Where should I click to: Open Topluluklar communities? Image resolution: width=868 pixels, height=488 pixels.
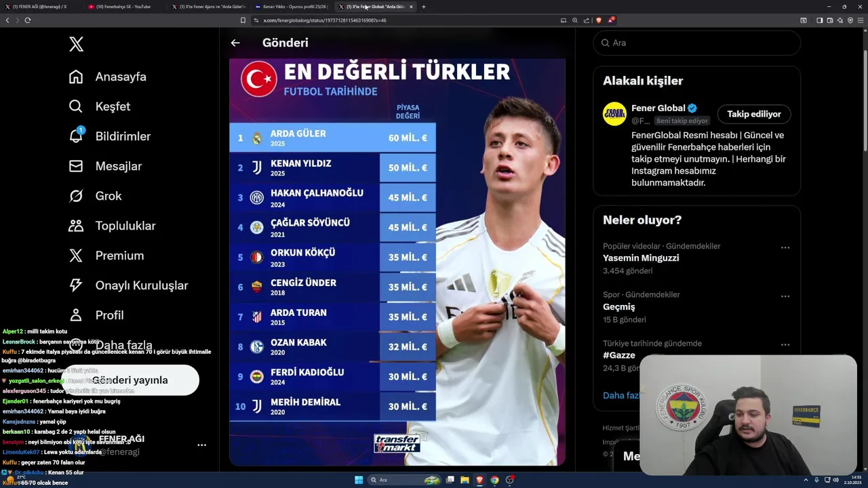click(113, 226)
